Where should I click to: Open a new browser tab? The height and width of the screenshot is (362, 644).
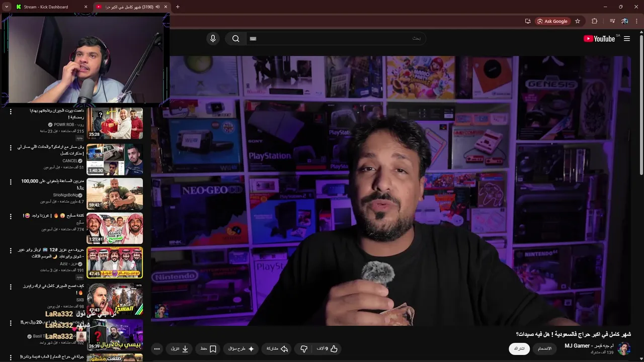(178, 7)
